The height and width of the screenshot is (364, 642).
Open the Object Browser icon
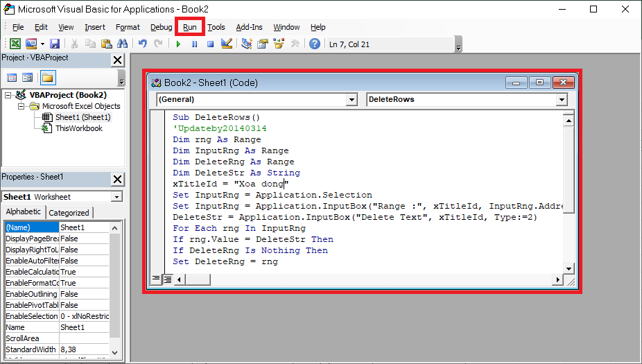click(279, 44)
